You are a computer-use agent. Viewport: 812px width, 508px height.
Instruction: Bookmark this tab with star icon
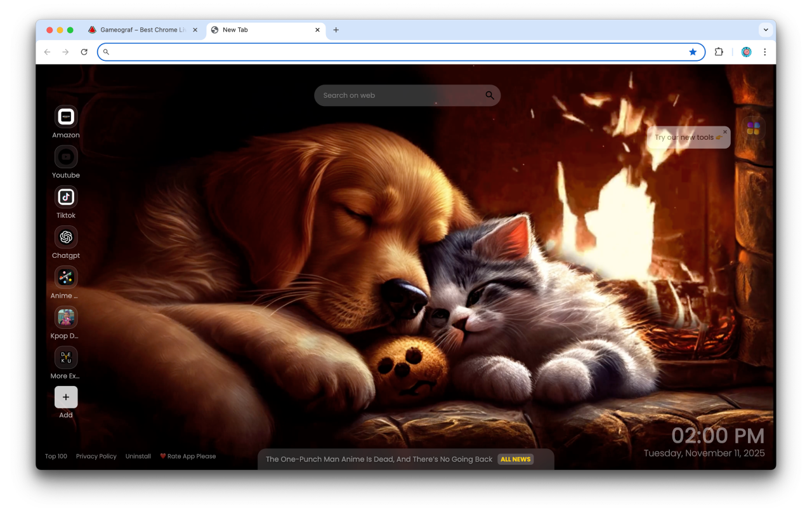tap(693, 52)
